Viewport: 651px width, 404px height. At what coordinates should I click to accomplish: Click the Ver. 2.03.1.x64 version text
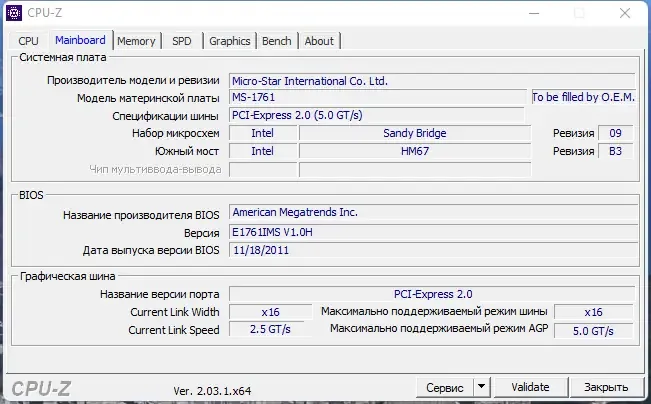click(212, 391)
